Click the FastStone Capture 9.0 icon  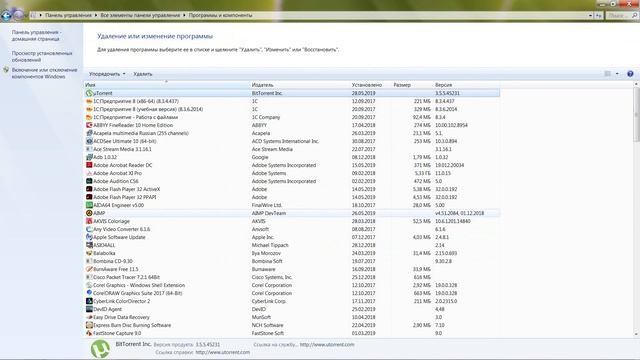pos(89,333)
